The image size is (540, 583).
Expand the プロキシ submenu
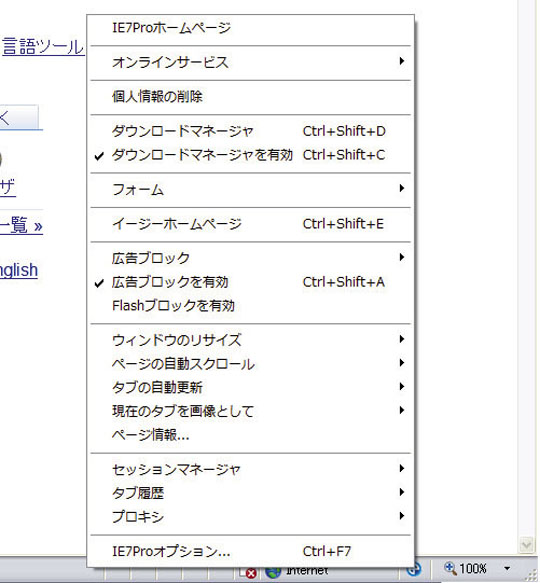(250, 517)
